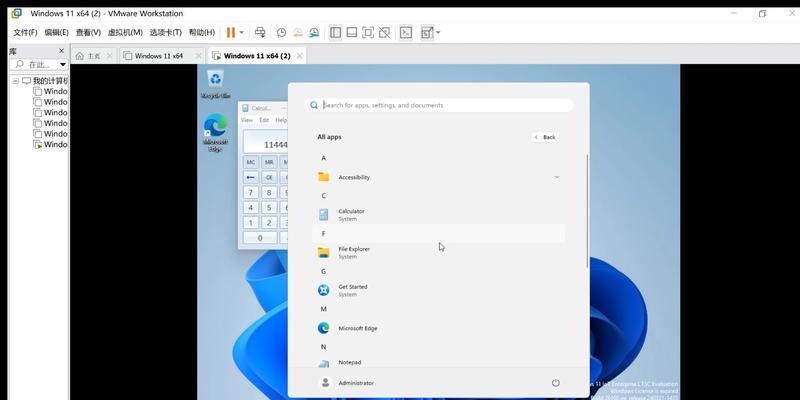Open the Accessibility folder entry

coord(439,177)
